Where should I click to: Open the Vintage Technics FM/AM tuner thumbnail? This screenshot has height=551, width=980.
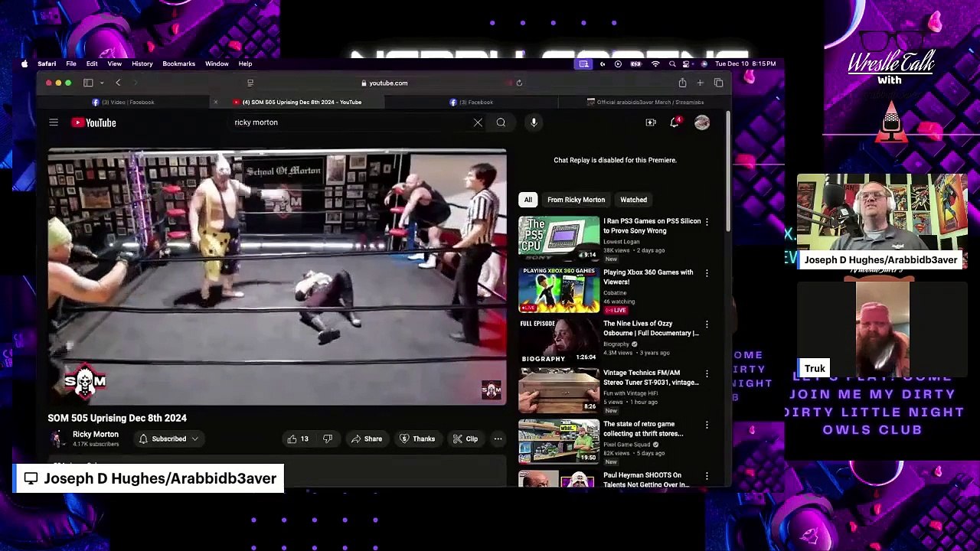[x=559, y=390]
